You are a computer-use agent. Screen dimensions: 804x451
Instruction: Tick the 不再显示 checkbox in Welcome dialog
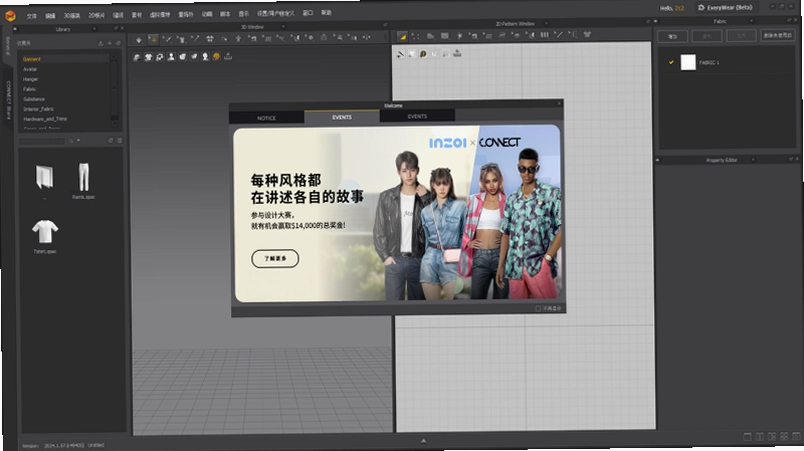click(x=538, y=309)
